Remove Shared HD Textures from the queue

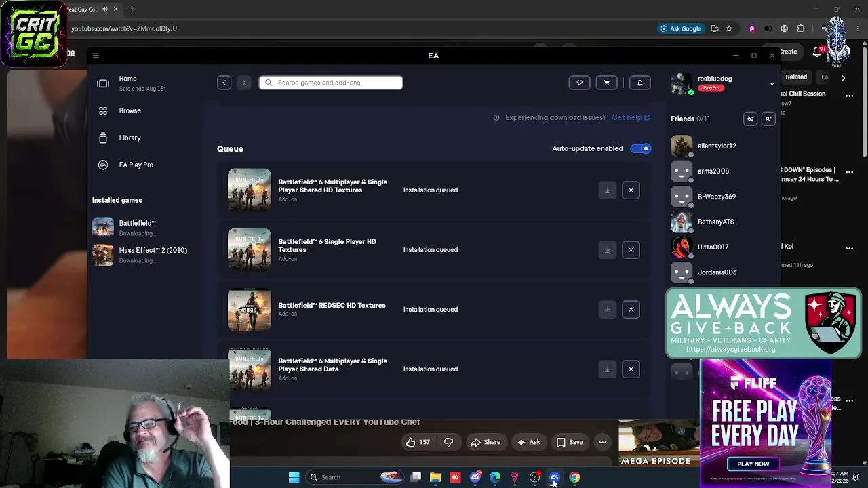631,190
